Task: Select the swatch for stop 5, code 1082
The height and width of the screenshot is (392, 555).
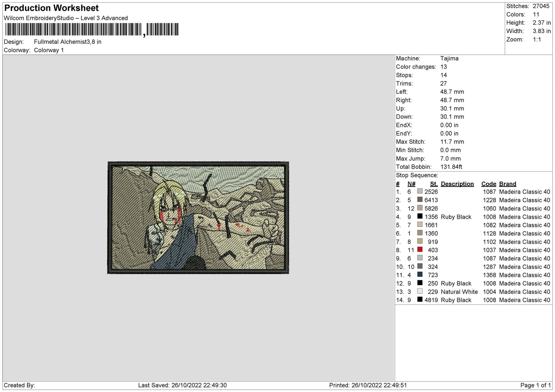Action: (x=420, y=225)
